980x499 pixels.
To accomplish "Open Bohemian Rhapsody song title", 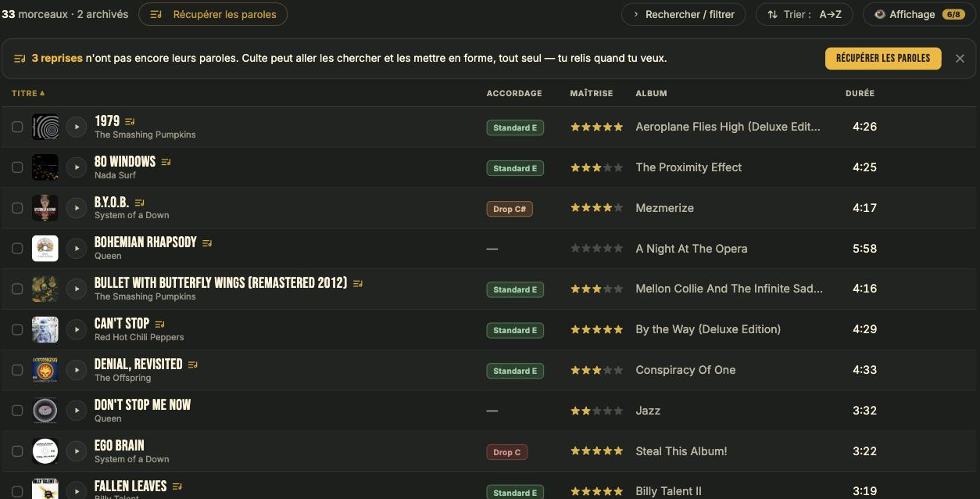I will (145, 242).
